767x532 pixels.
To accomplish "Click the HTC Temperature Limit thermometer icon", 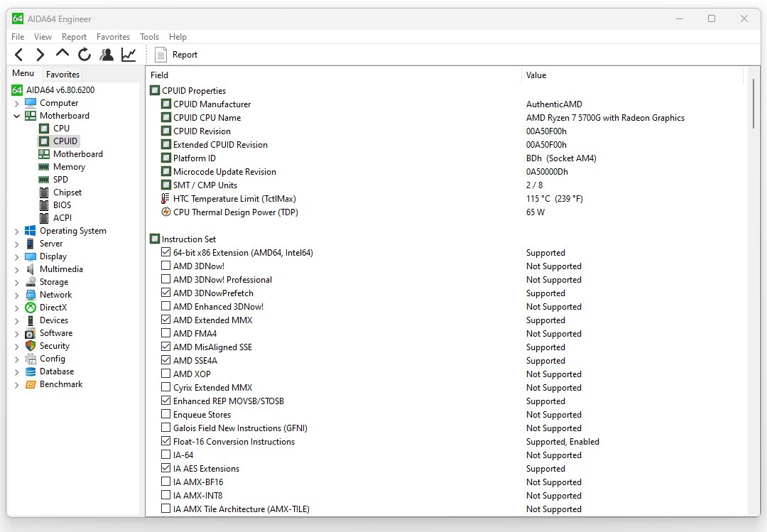I will 165,199.
